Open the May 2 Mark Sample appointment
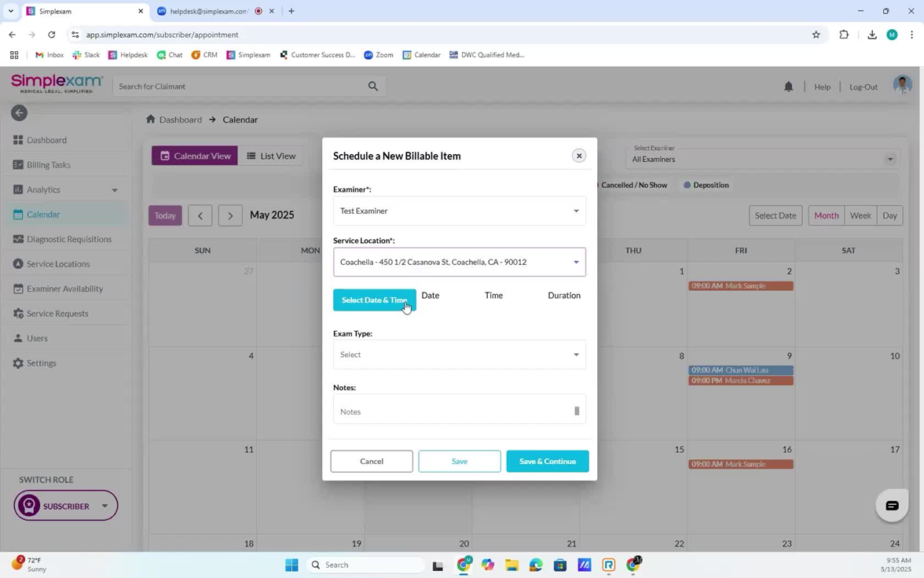Viewport: 924px width, 578px height. point(741,285)
